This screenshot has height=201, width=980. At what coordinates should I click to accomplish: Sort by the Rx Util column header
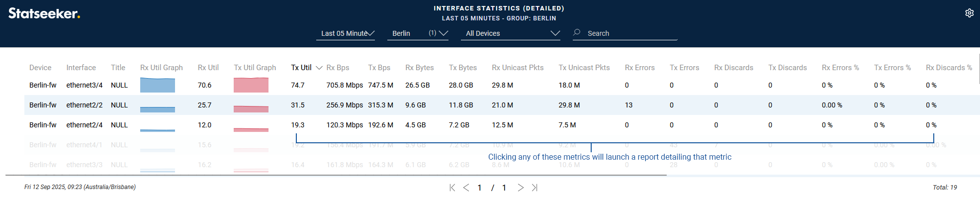click(208, 68)
